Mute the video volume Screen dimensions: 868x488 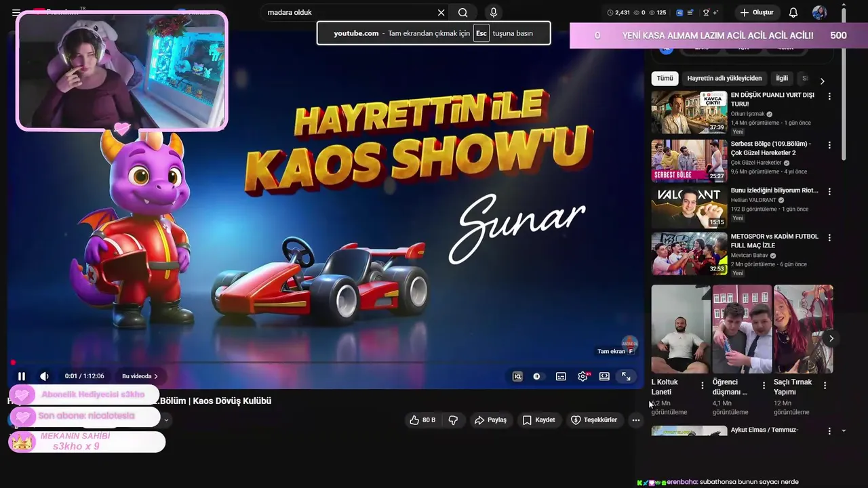point(44,376)
